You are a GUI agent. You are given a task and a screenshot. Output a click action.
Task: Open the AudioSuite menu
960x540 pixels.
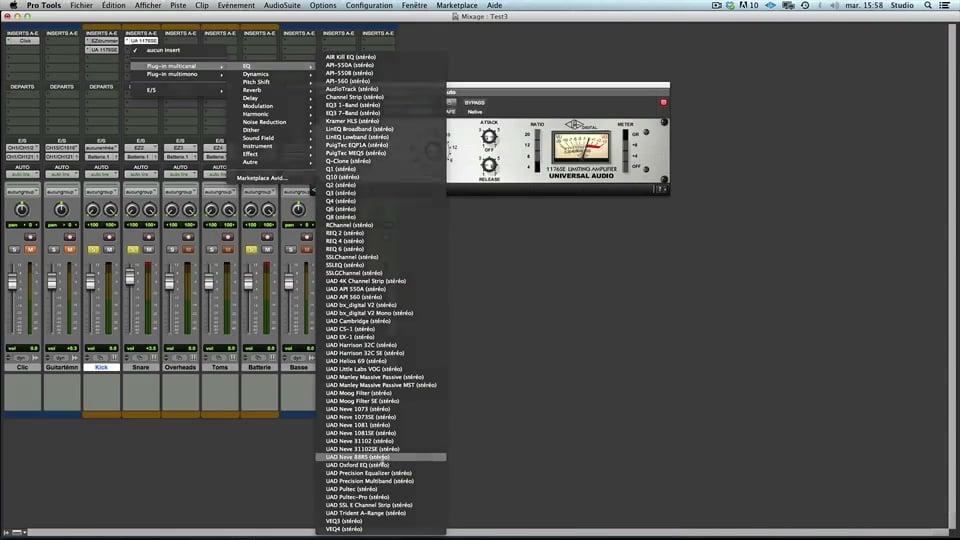[282, 5]
